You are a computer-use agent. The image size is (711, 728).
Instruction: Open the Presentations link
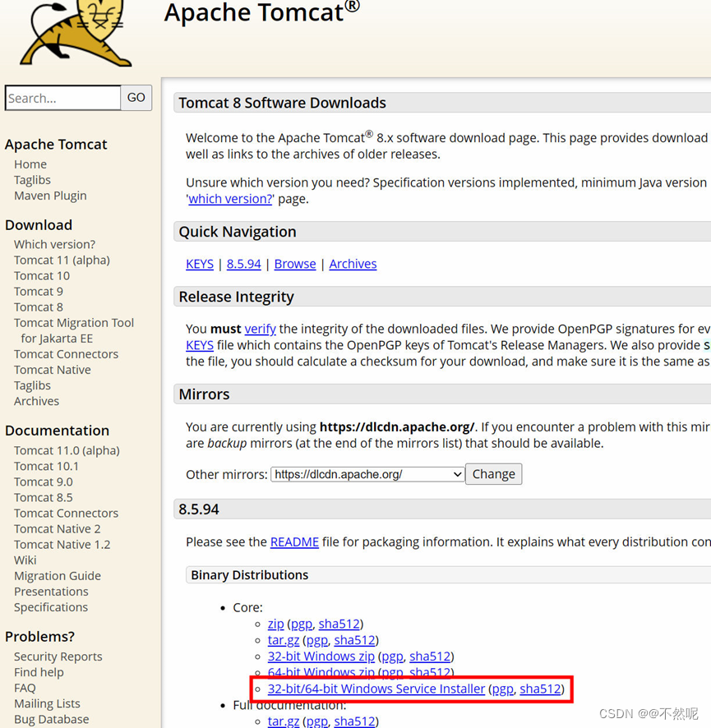[x=51, y=592]
